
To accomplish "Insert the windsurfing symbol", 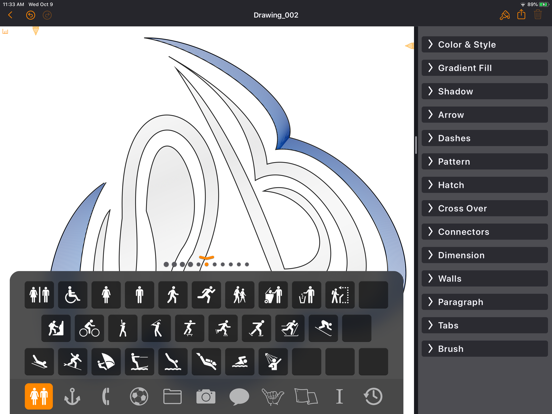I will point(106,362).
